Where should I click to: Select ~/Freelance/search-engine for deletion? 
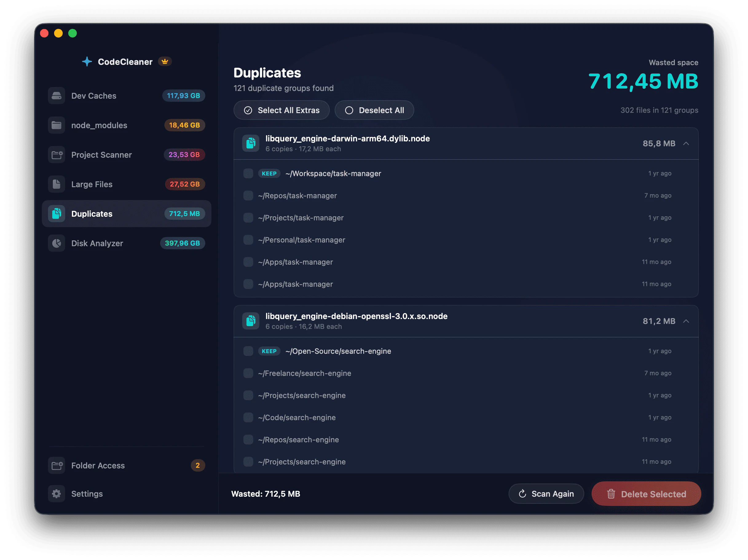coord(248,373)
